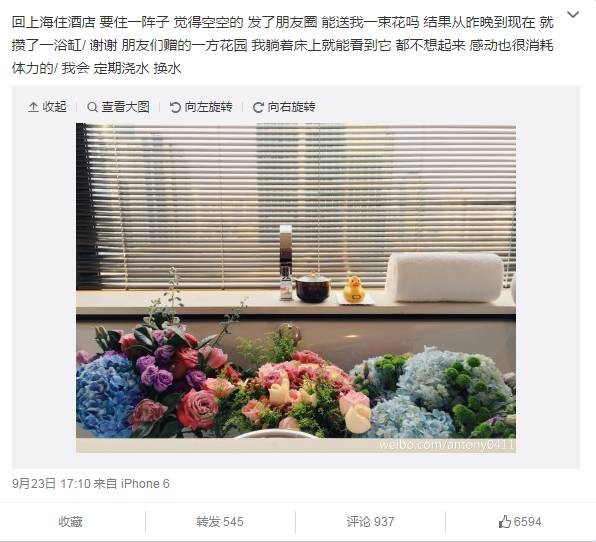The width and height of the screenshot is (596, 542).
Task: Click the magnifier icon for large view
Action: point(92,107)
